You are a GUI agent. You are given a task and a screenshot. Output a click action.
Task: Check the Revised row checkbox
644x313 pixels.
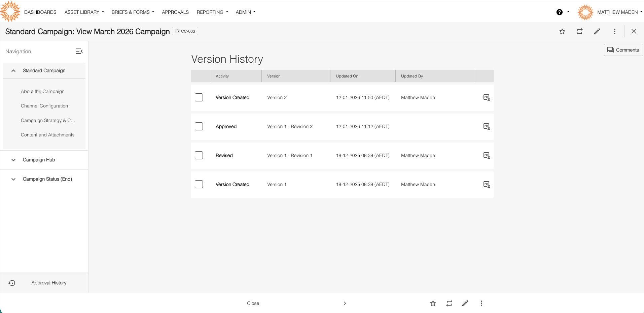[x=199, y=156]
